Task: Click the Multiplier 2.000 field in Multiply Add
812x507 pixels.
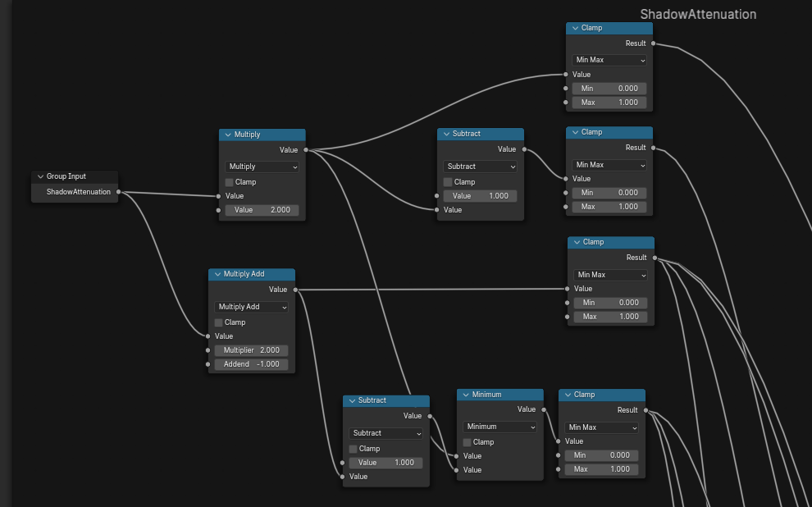Action: pyautogui.click(x=251, y=350)
